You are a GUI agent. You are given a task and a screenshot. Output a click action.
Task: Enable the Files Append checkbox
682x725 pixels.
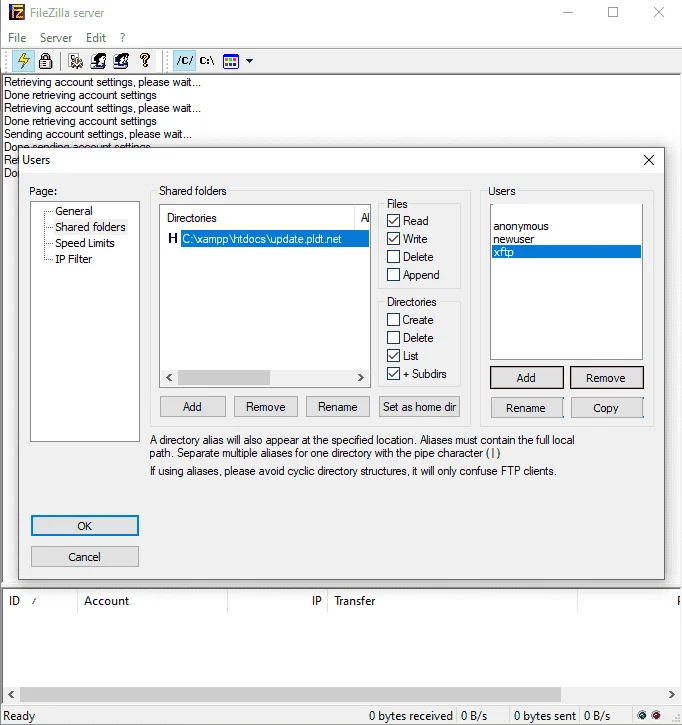[x=393, y=275]
